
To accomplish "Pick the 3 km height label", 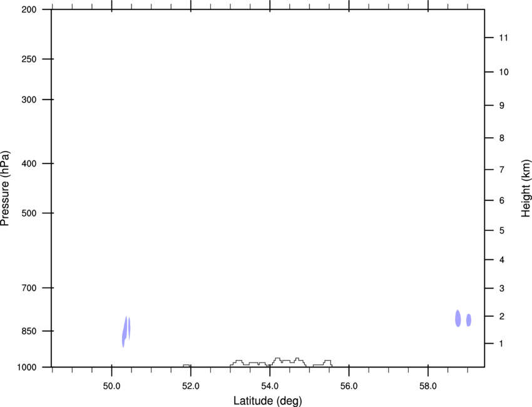I will click(x=502, y=288).
